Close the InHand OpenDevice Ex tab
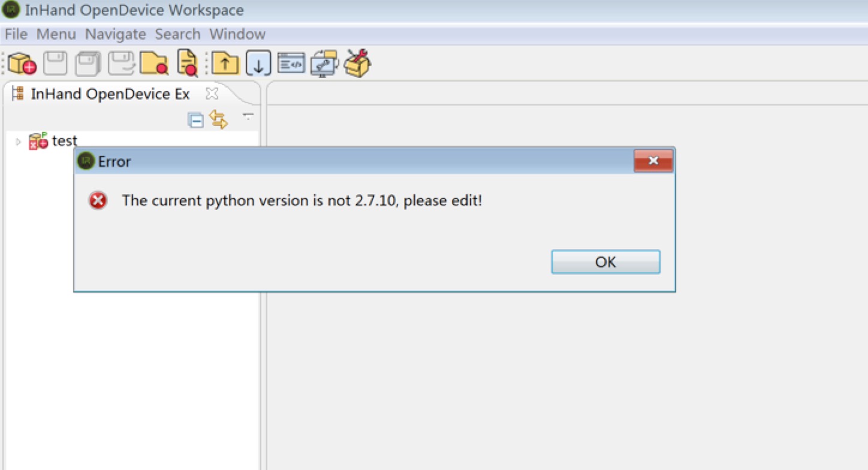Screen dimensions: 868x470 point(212,94)
